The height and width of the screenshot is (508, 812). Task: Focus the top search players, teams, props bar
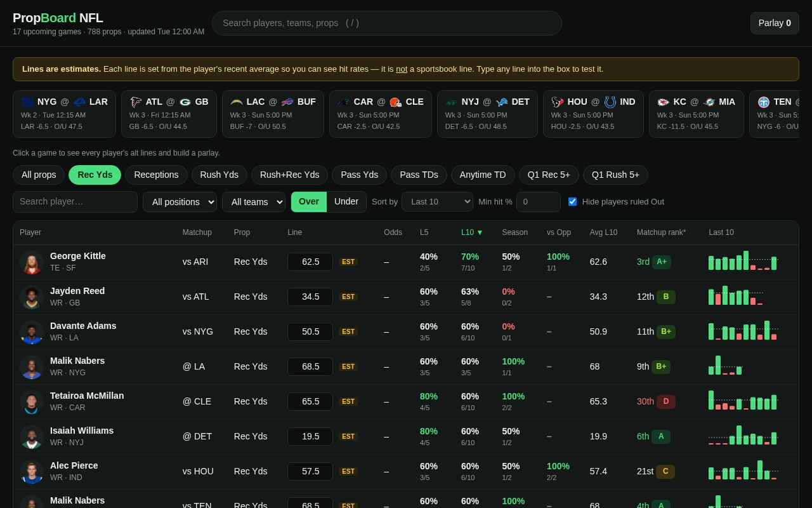387,23
